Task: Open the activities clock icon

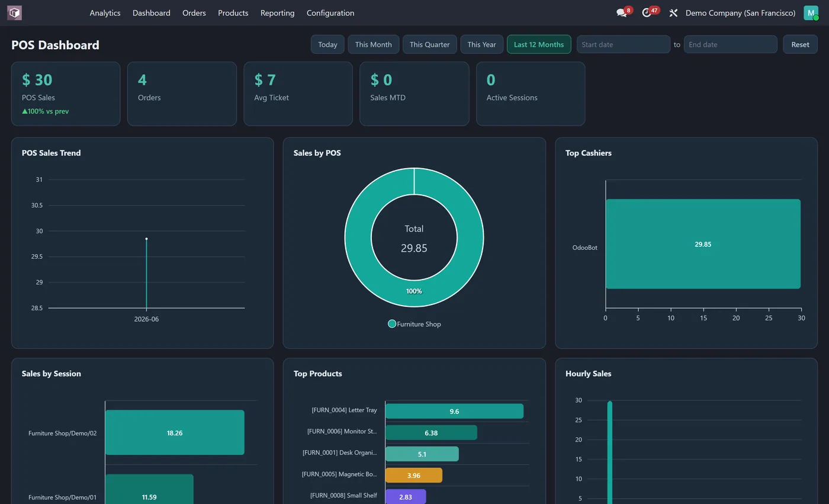Action: (647, 12)
